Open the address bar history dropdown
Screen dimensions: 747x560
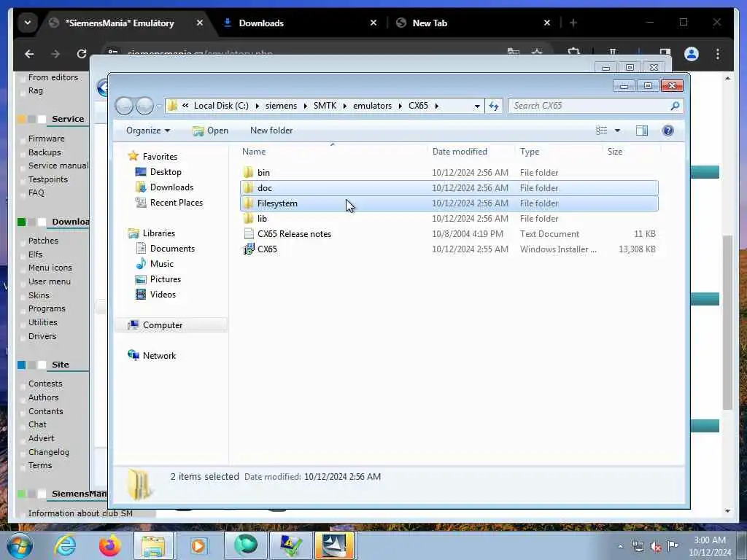477,106
